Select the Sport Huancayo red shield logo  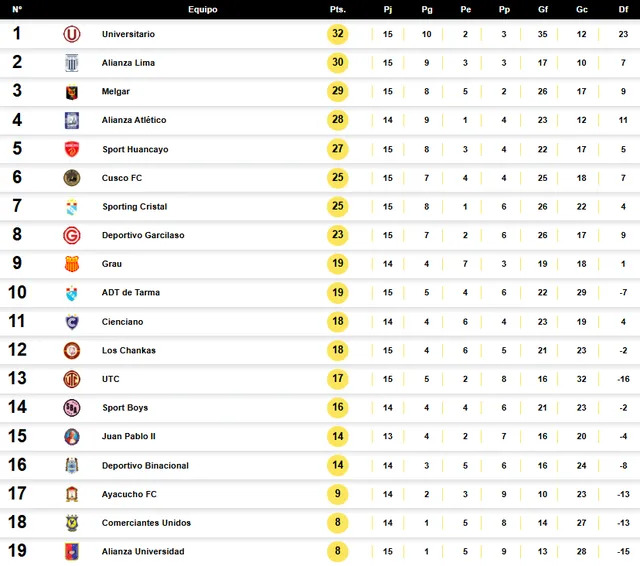(72, 149)
